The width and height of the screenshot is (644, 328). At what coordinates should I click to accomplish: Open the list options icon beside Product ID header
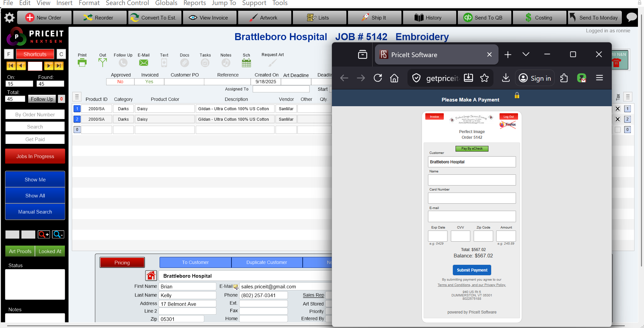[x=77, y=96]
